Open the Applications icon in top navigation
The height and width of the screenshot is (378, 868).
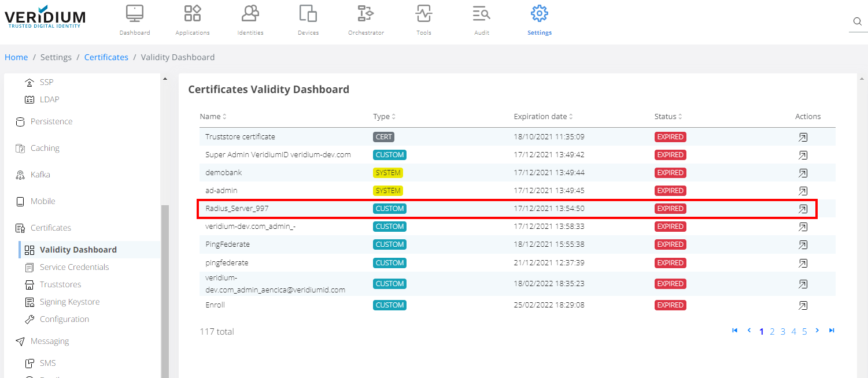tap(193, 13)
